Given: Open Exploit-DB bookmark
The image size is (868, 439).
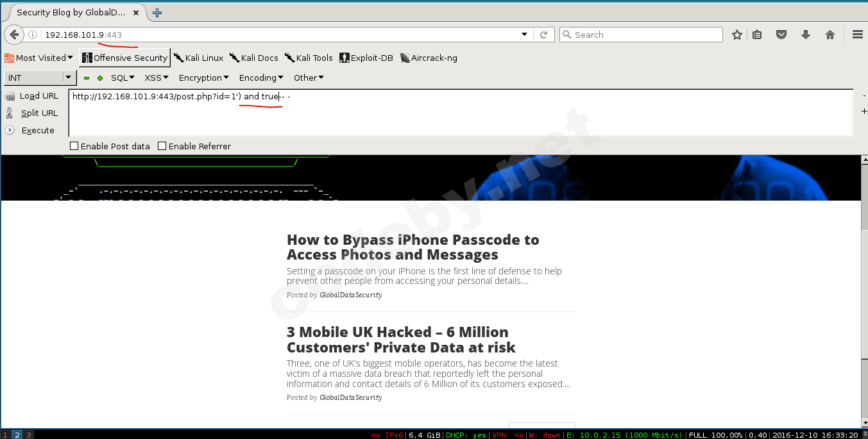Looking at the screenshot, I should (x=366, y=58).
